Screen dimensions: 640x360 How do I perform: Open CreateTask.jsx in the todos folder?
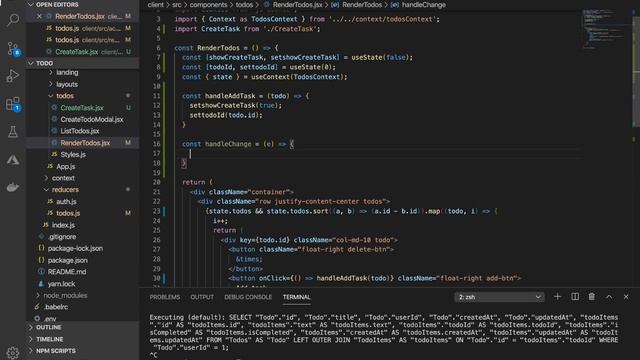(x=82, y=108)
